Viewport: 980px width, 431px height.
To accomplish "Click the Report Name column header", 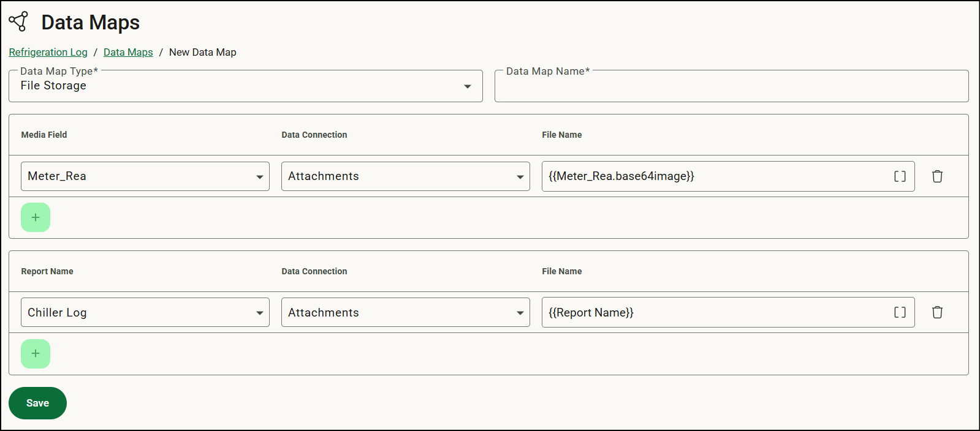I will tap(47, 271).
